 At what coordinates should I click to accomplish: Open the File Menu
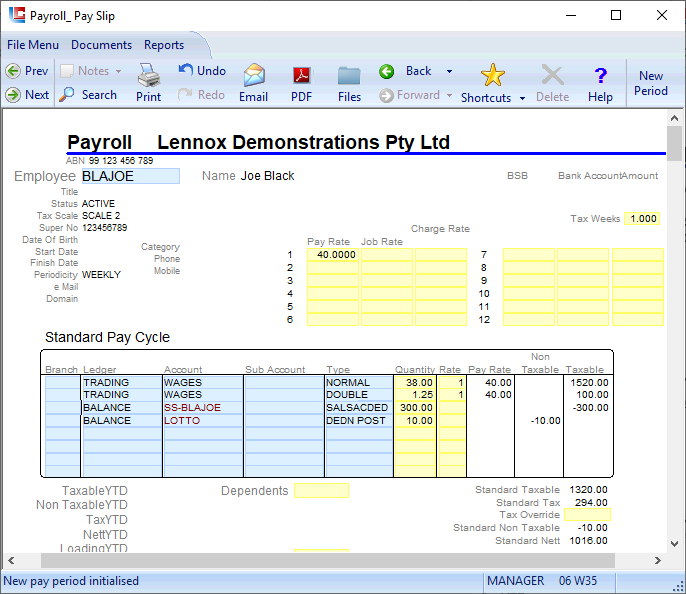[33, 45]
